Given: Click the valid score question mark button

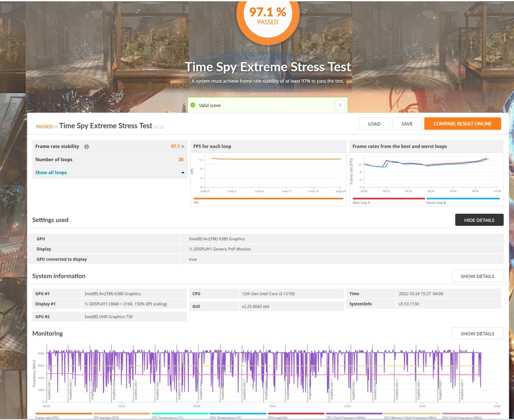Looking at the screenshot, I should (x=340, y=105).
